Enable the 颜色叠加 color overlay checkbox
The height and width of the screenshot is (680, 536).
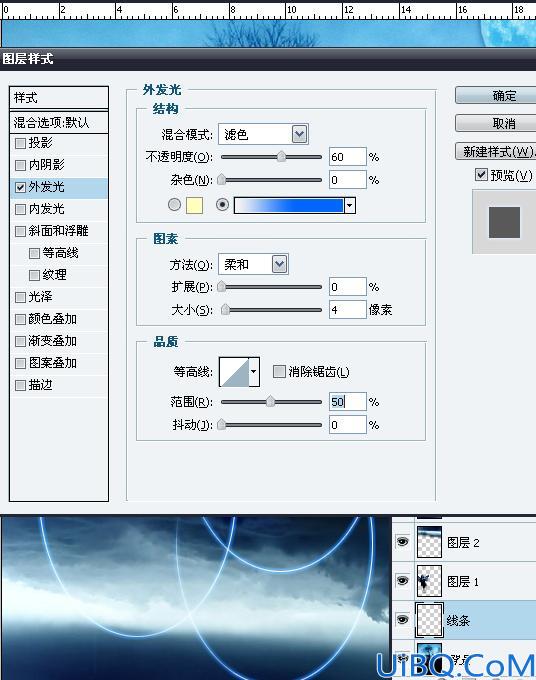[20, 319]
